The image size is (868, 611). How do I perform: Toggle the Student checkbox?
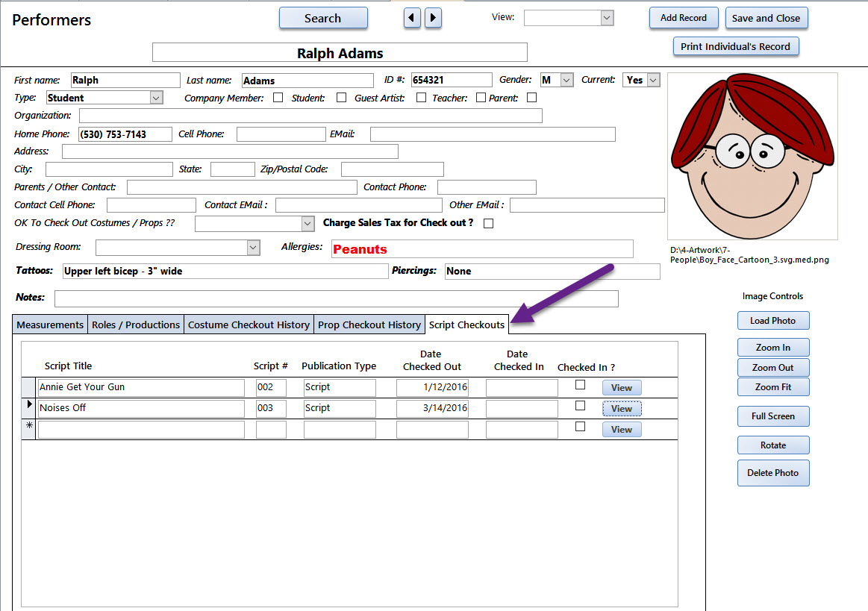point(342,98)
